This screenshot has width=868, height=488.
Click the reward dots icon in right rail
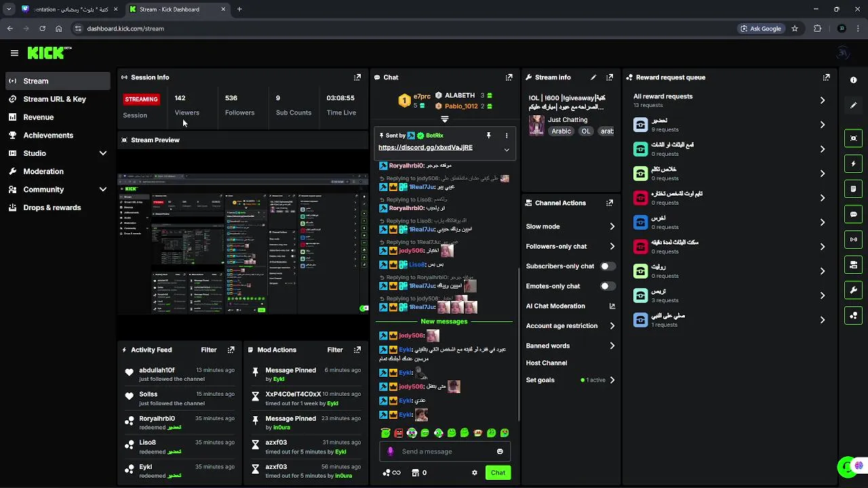tap(853, 315)
